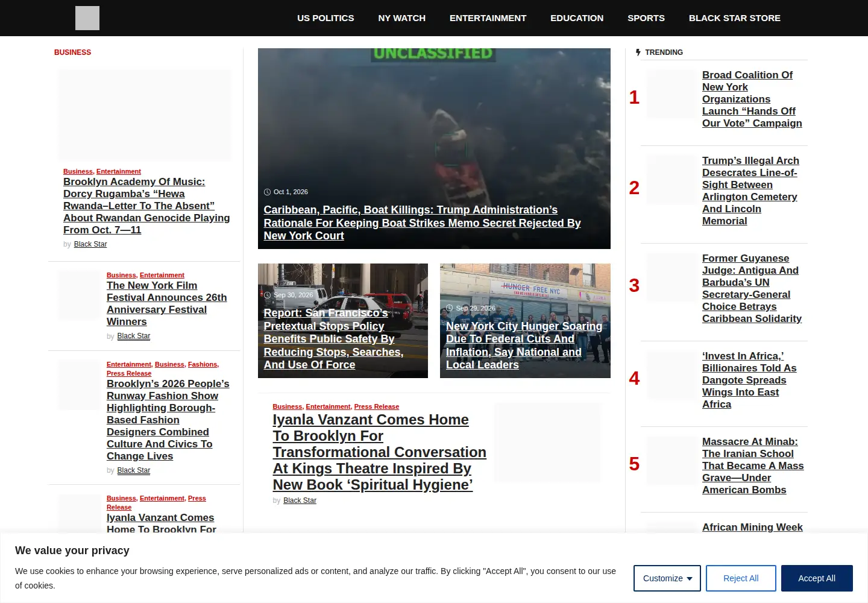Expand the Customize cookie options dropdown

pos(667,578)
